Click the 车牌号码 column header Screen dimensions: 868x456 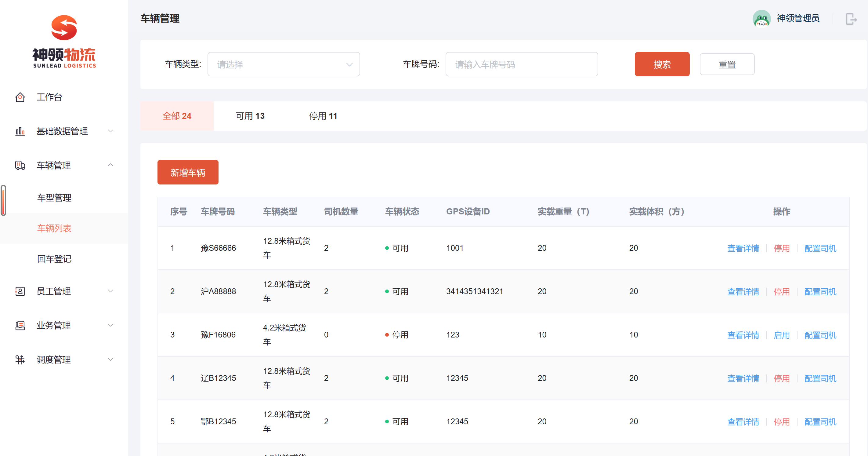point(218,211)
